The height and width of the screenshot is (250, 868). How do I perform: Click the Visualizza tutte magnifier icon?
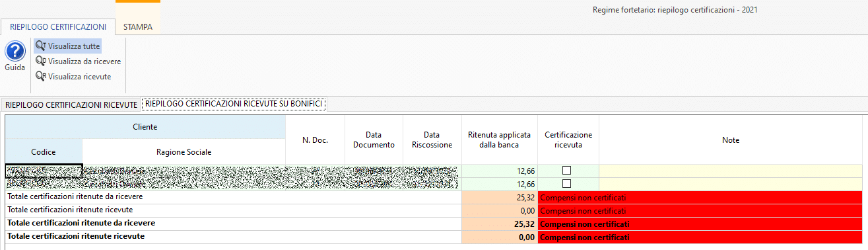(41, 46)
